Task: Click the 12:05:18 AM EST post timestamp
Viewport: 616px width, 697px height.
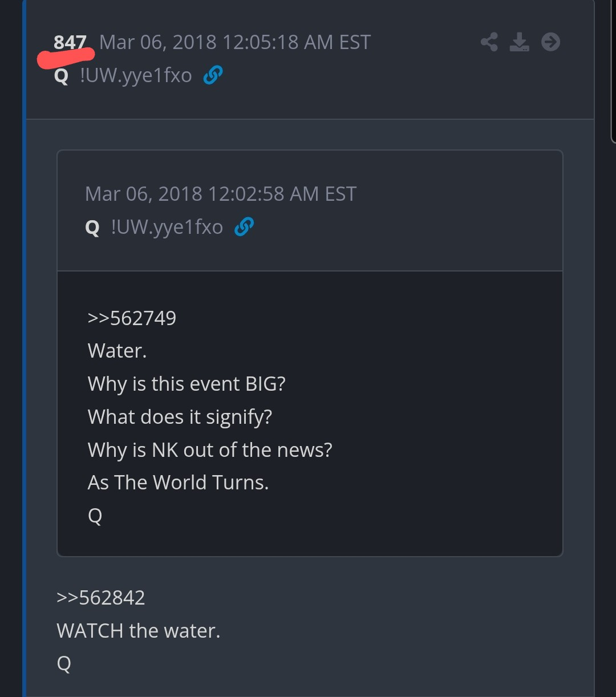Action: [235, 42]
